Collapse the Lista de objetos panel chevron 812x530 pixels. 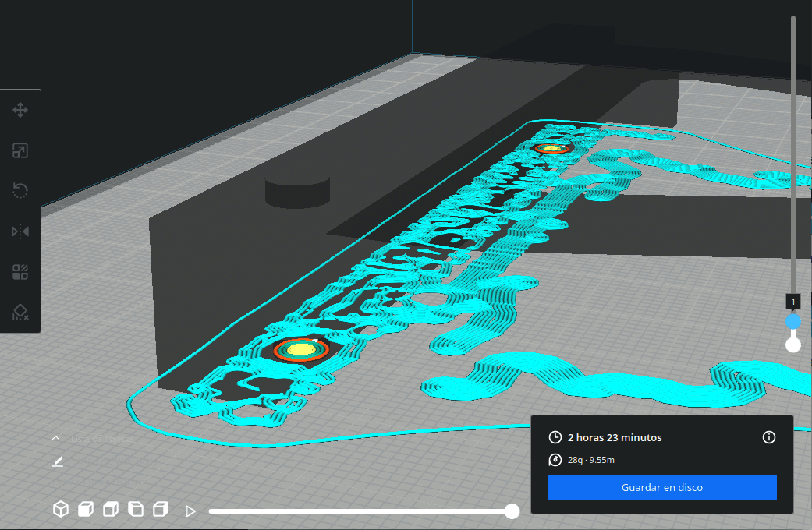[56, 438]
